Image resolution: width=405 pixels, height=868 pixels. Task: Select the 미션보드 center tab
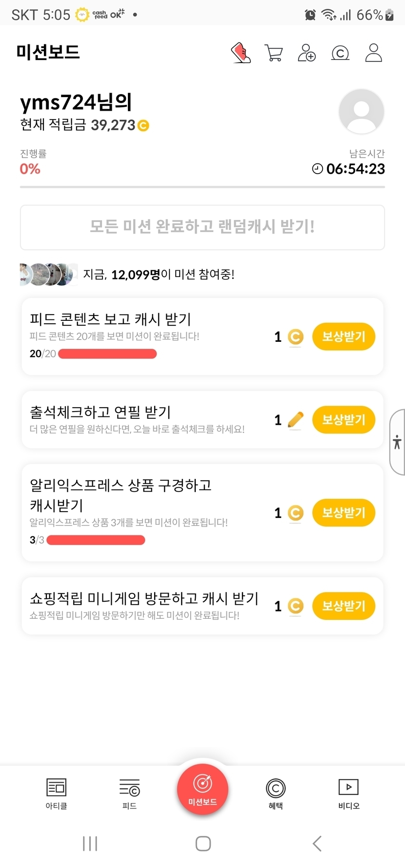pyautogui.click(x=202, y=789)
